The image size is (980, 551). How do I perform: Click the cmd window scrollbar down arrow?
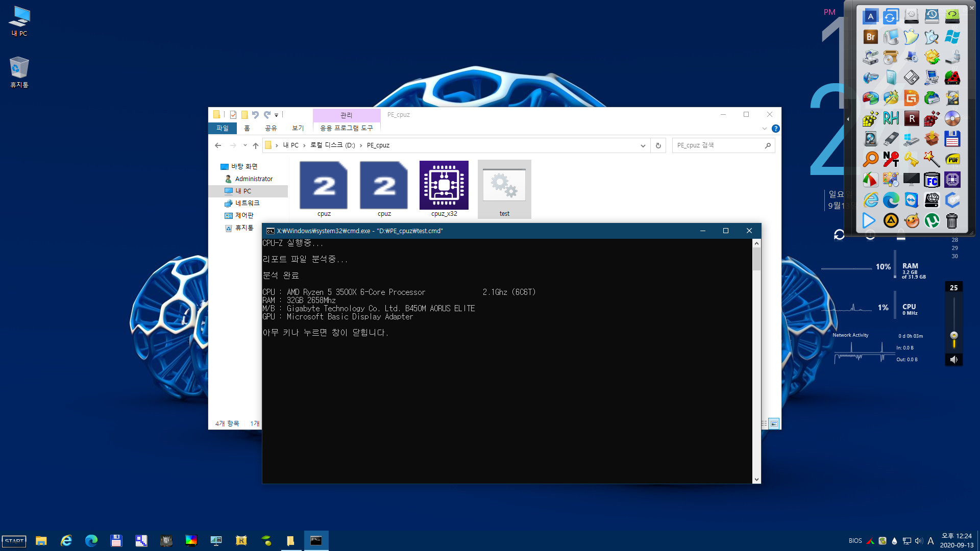pos(756,480)
